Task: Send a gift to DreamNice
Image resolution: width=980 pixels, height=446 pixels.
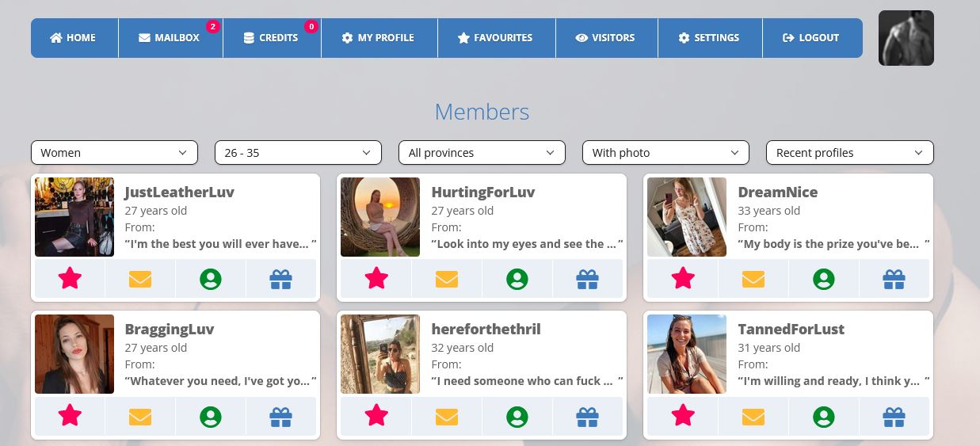Action: tap(894, 278)
